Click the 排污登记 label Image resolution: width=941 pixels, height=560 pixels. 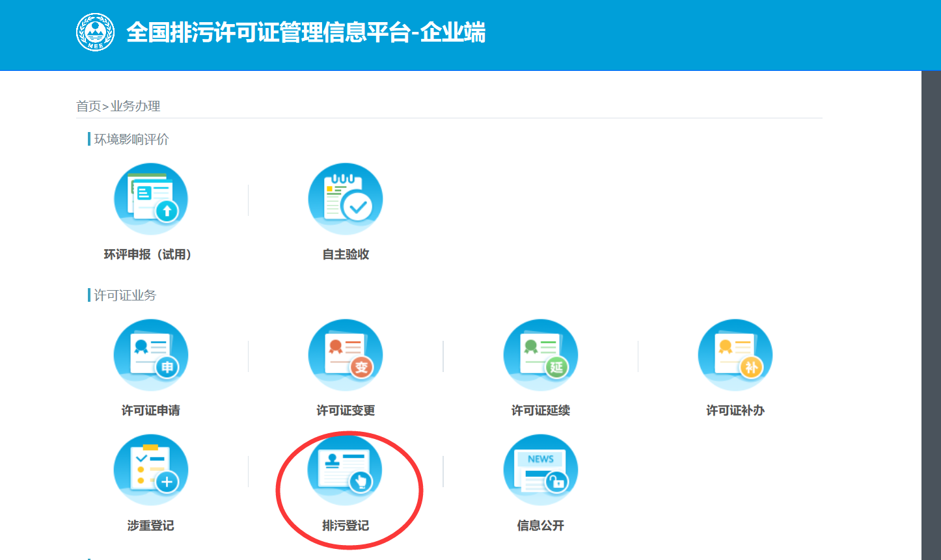point(346,526)
